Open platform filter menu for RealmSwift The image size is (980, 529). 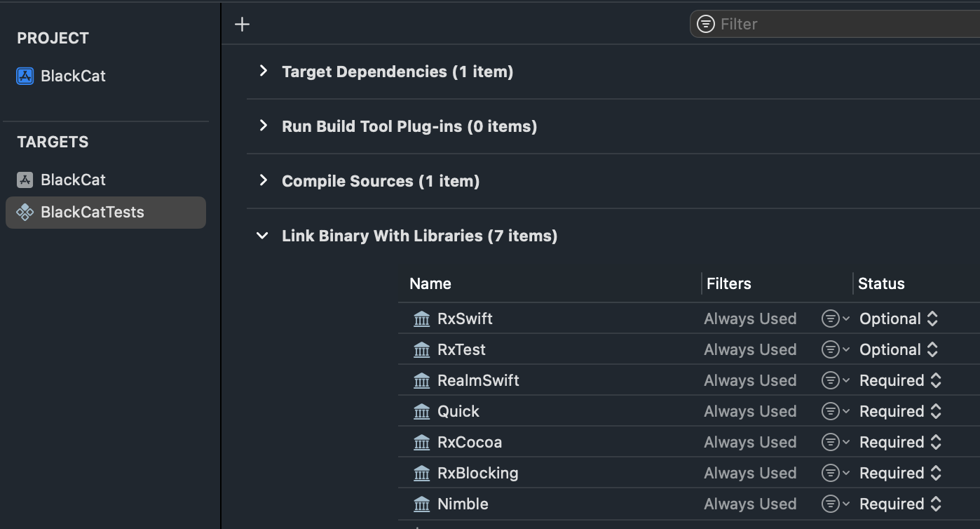pos(836,381)
